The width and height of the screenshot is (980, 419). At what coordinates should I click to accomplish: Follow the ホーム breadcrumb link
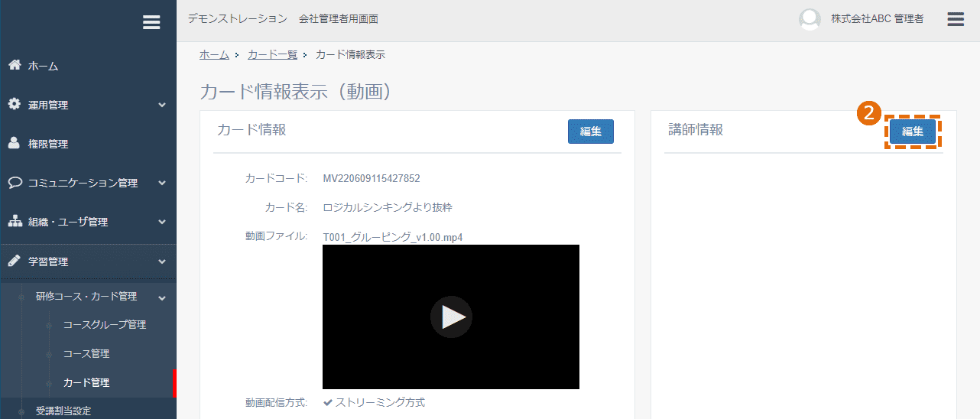214,54
